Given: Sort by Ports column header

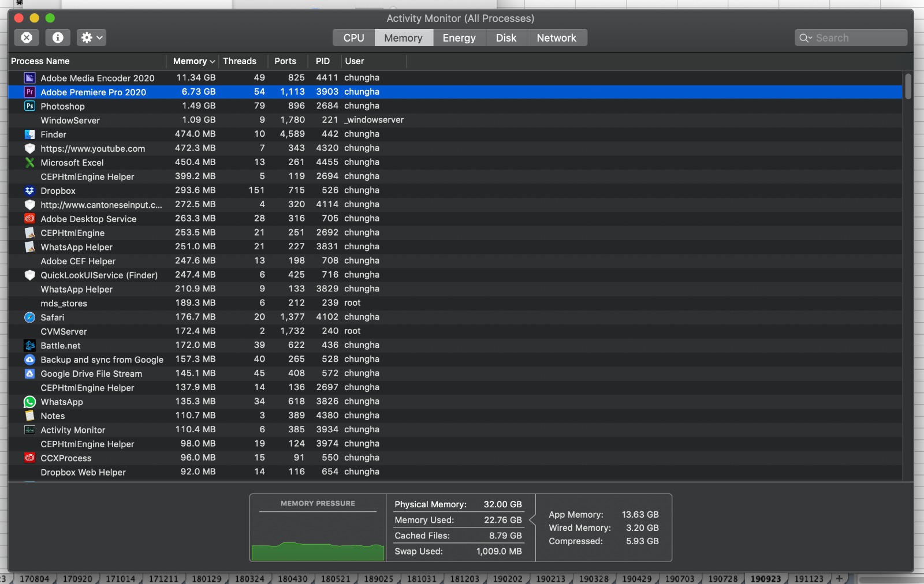Looking at the screenshot, I should (x=288, y=61).
